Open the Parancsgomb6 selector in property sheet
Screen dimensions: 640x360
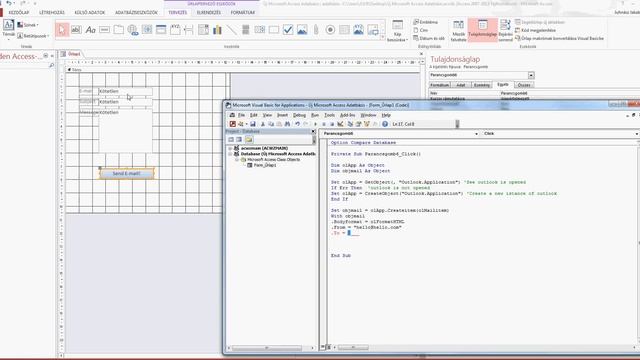click(531, 76)
